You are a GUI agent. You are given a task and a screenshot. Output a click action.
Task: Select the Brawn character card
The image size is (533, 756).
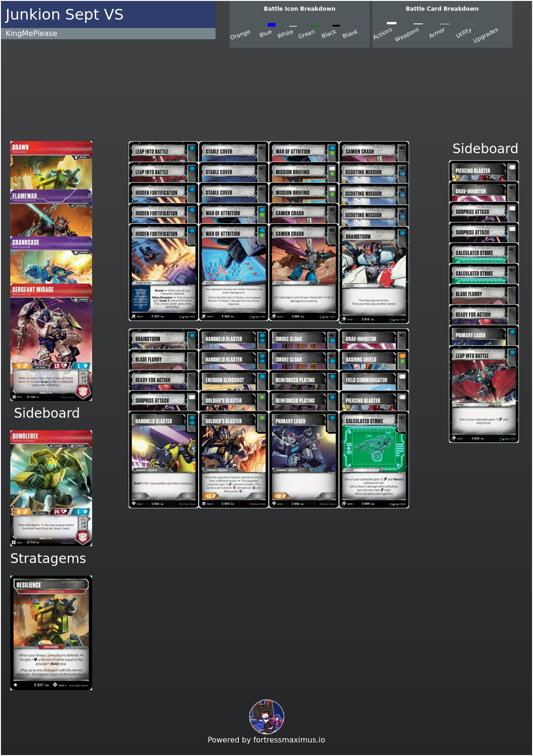coord(51,165)
